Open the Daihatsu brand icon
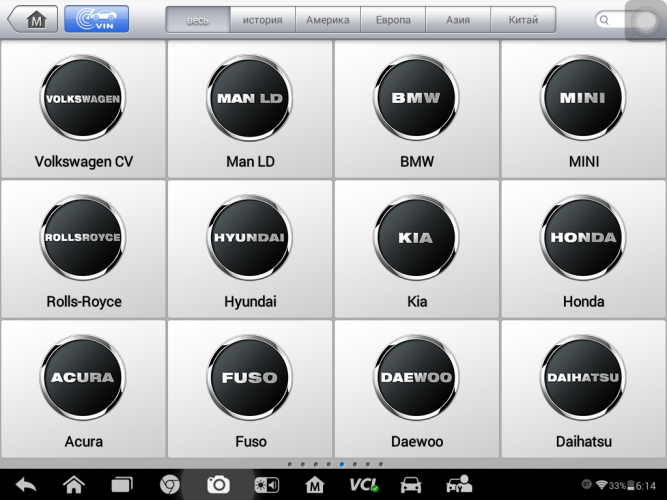Viewport: 667px width, 500px height. click(583, 378)
